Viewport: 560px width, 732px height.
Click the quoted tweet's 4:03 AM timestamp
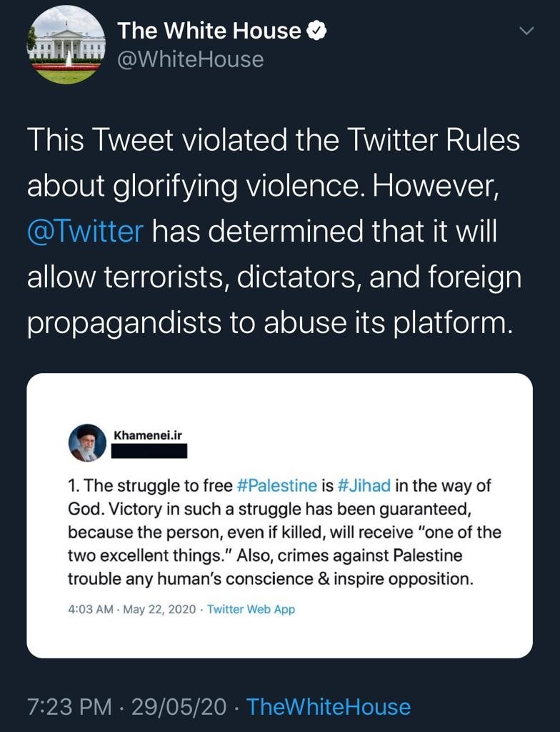pyautogui.click(x=91, y=610)
